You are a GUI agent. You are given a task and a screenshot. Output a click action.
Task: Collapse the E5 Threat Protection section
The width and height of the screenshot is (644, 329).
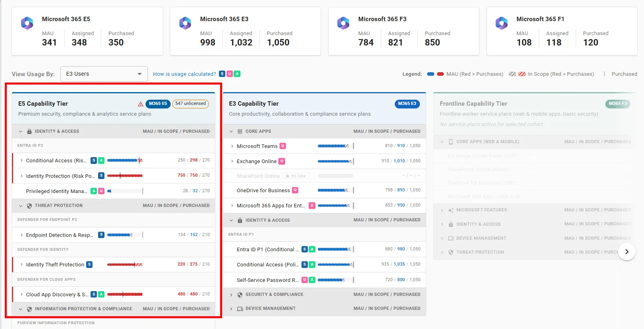pos(21,206)
